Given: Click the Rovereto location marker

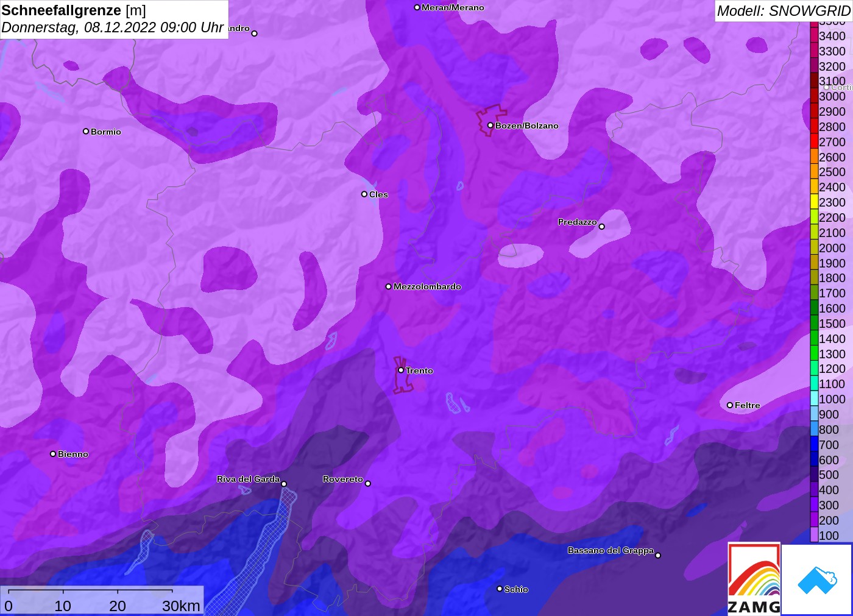Looking at the screenshot, I should point(368,484).
